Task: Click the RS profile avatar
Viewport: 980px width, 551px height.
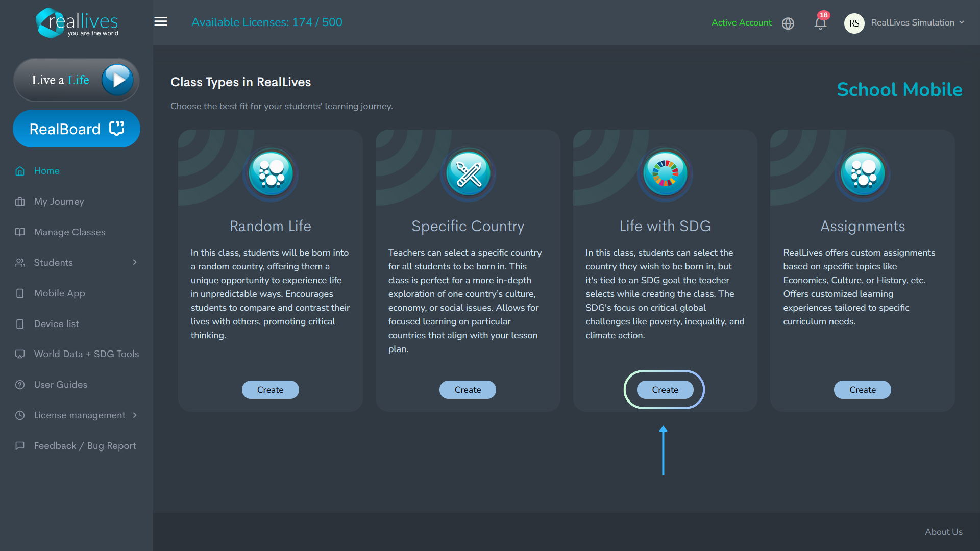Action: click(854, 23)
